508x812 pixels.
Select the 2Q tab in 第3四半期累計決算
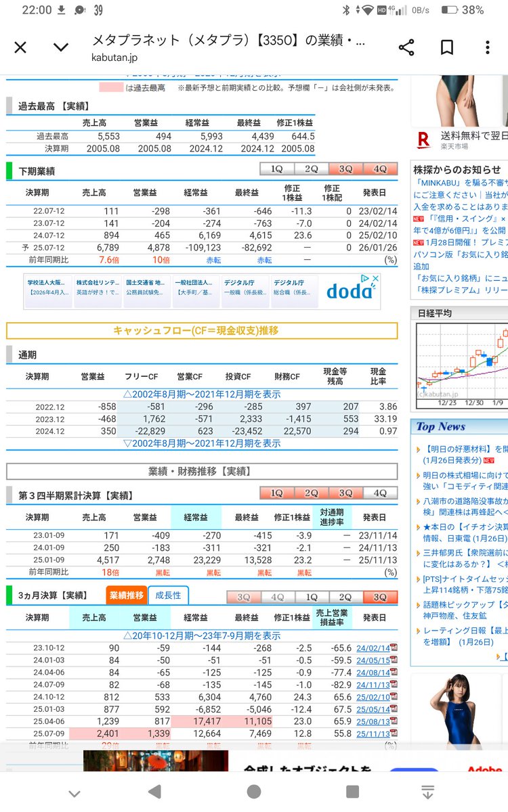point(311,493)
